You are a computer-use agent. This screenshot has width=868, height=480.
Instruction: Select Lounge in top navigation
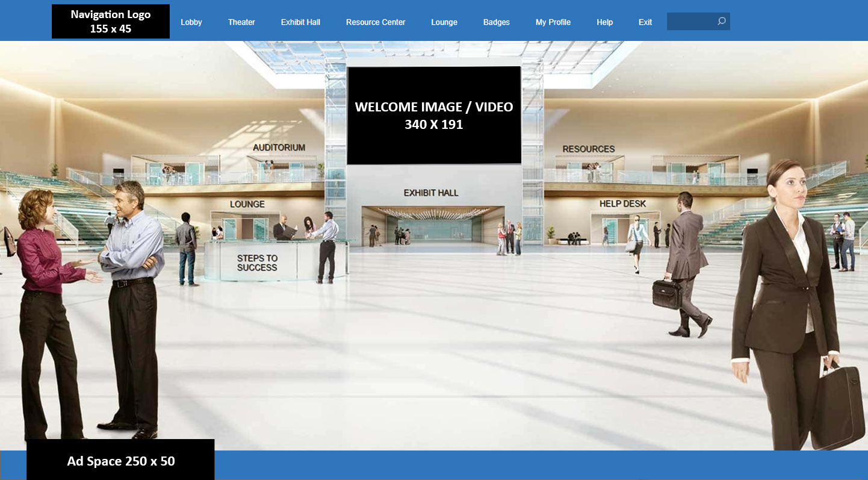tap(444, 22)
